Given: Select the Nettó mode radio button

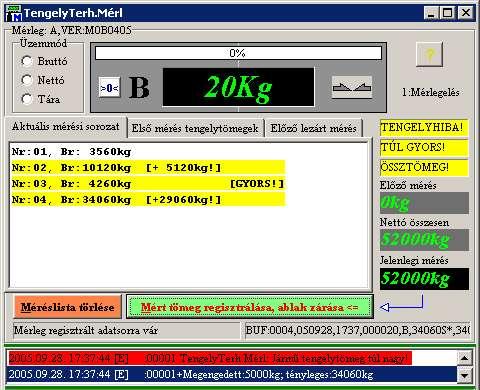Looking at the screenshot, I should (x=26, y=80).
